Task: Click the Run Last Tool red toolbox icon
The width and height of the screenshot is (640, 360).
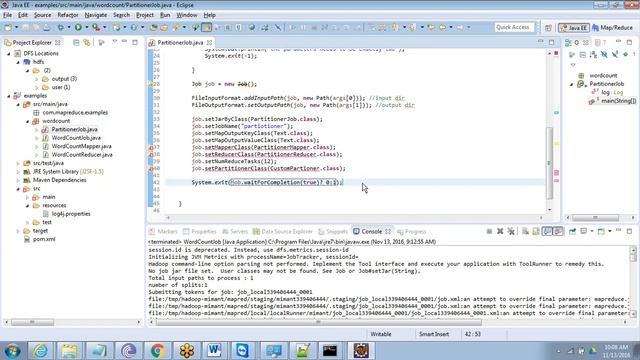Action: coord(96,27)
